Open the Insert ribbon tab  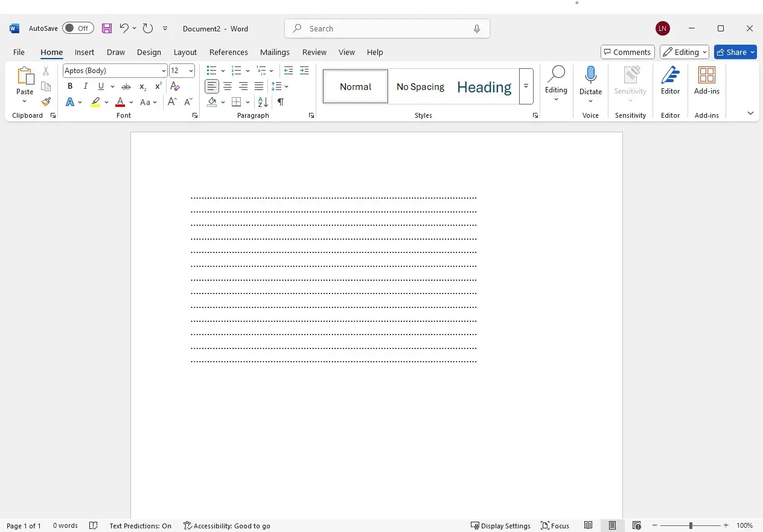coord(85,53)
